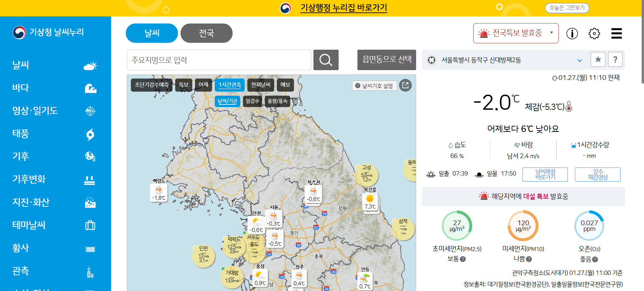Click the observation tower icon beside 관측

point(90,272)
